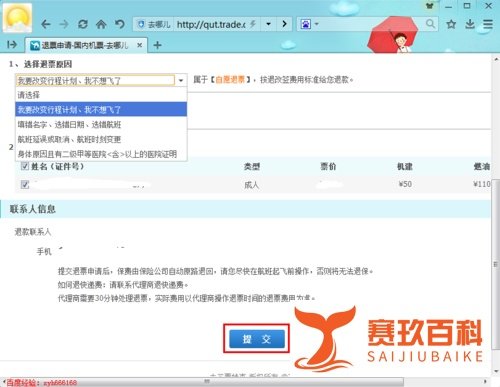Screen dimensions: 500x387
Task: Toggle the 成人 passenger row checkbox
Action: 25,184
